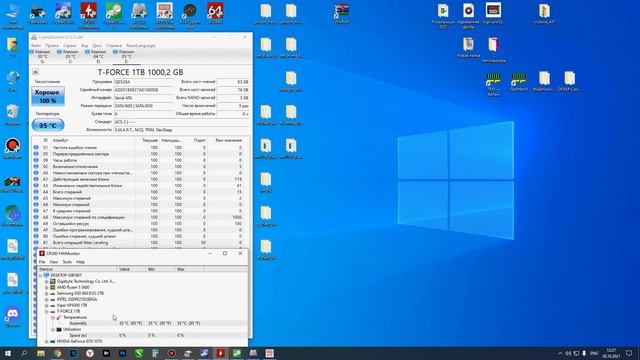This screenshot has width=640, height=360.
Task: Expand the NVIDIA GeForce GTX 1070 node
Action: coord(47,341)
